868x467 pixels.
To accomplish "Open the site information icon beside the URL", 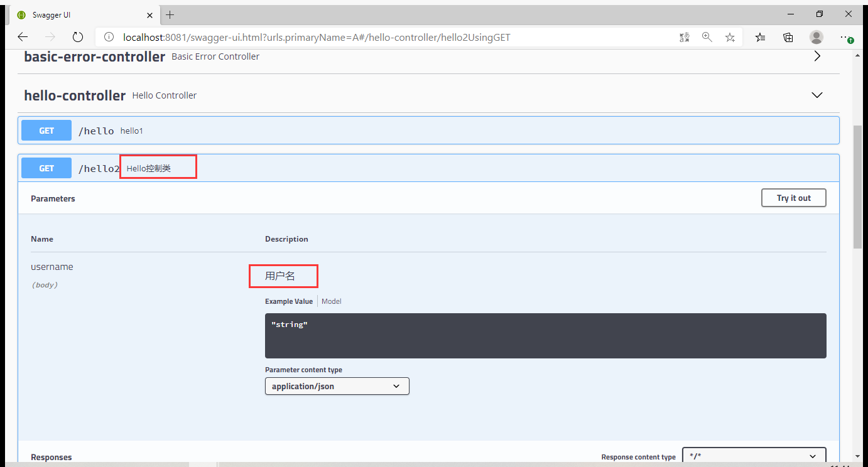I will pos(109,38).
